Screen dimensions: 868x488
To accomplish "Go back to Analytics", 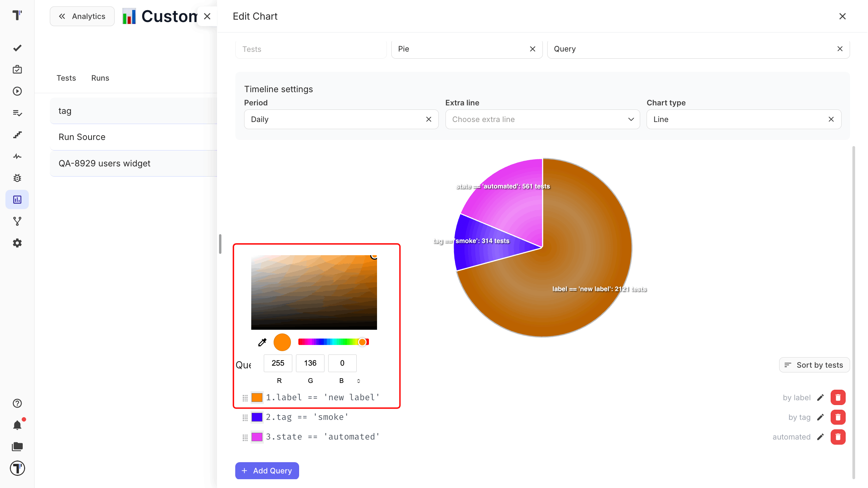I will pyautogui.click(x=82, y=16).
